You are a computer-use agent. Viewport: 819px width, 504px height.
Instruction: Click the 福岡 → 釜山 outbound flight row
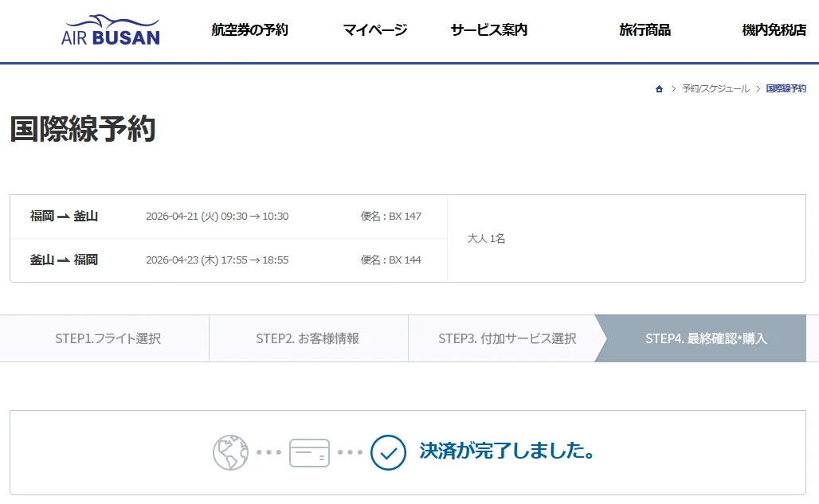pos(228,217)
